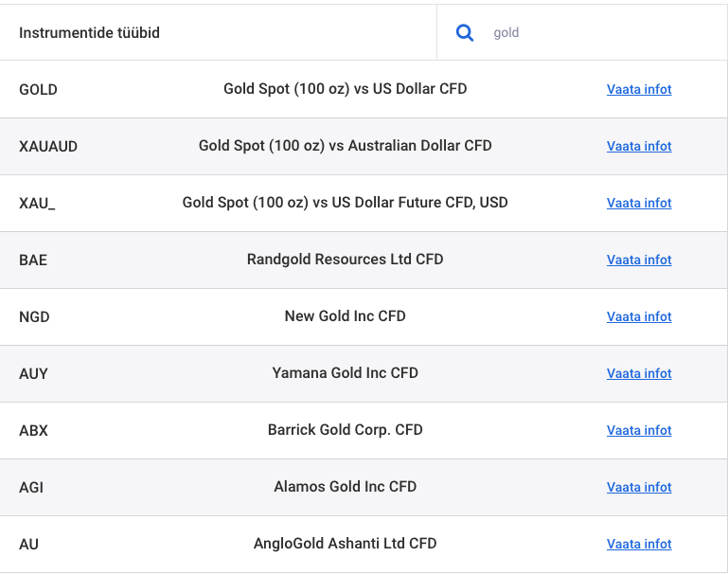728x575 pixels.
Task: Open the Instrumentide tüübid dropdown
Action: click(x=219, y=32)
